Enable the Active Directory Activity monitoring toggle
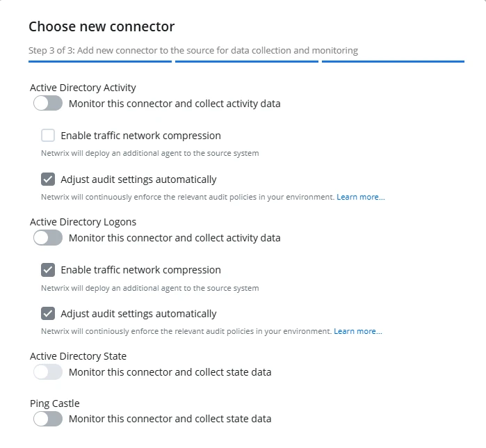Screen dimensions: 486x448 coord(48,104)
